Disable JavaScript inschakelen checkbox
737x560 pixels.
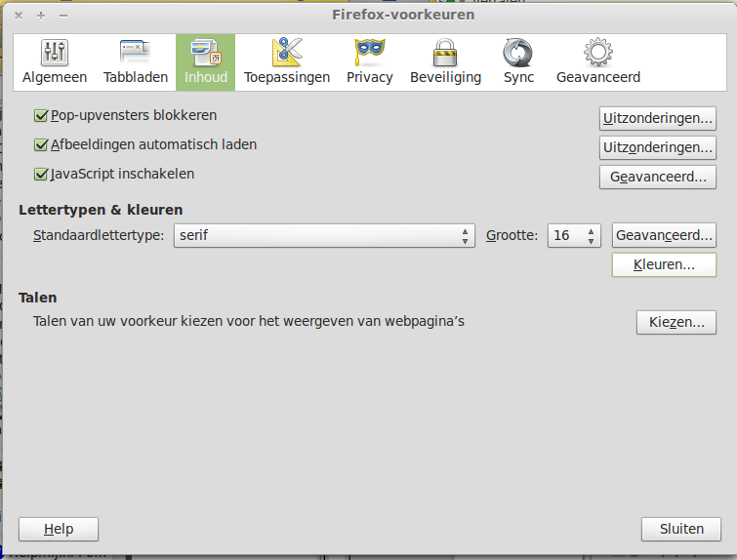[41, 175]
